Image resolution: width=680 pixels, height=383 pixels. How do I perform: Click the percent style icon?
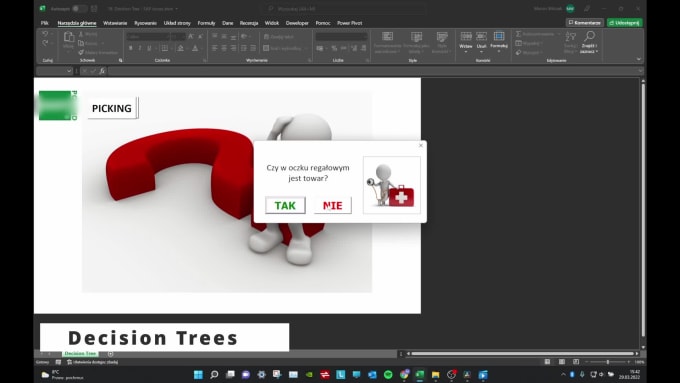(x=334, y=48)
